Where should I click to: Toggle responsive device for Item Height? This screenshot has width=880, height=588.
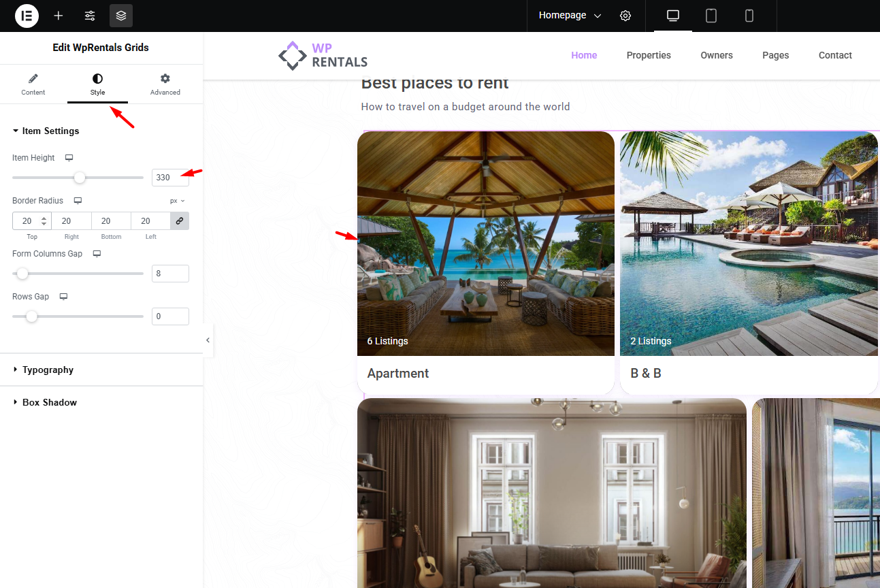tap(69, 158)
